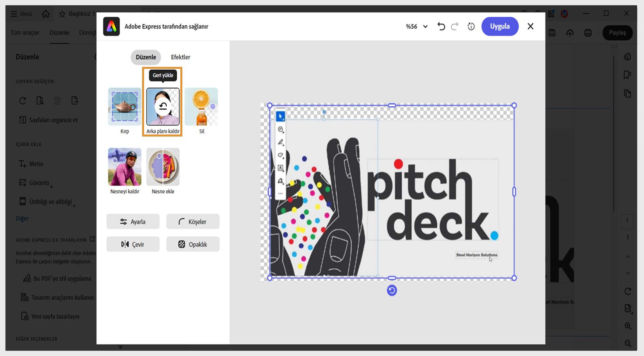Click the Paylaş button in Acrobat
Viewport: 644px width, 356px height.
coord(617,33)
